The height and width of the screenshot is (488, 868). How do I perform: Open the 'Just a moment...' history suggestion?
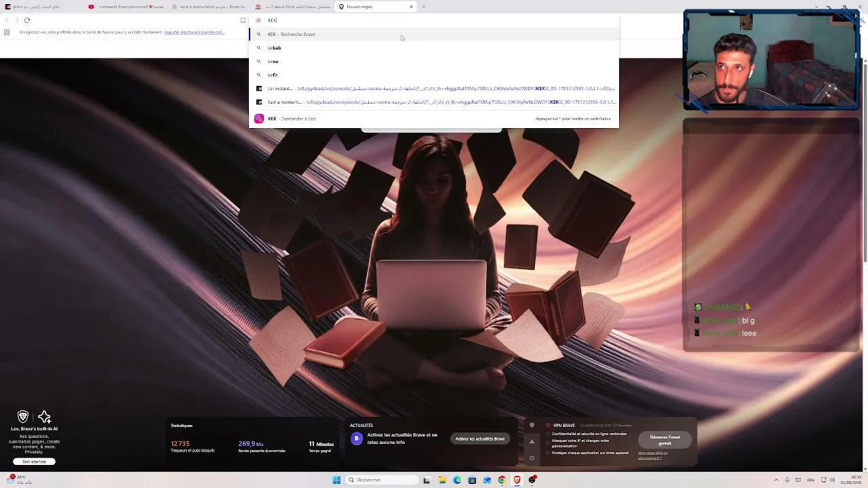(x=434, y=102)
